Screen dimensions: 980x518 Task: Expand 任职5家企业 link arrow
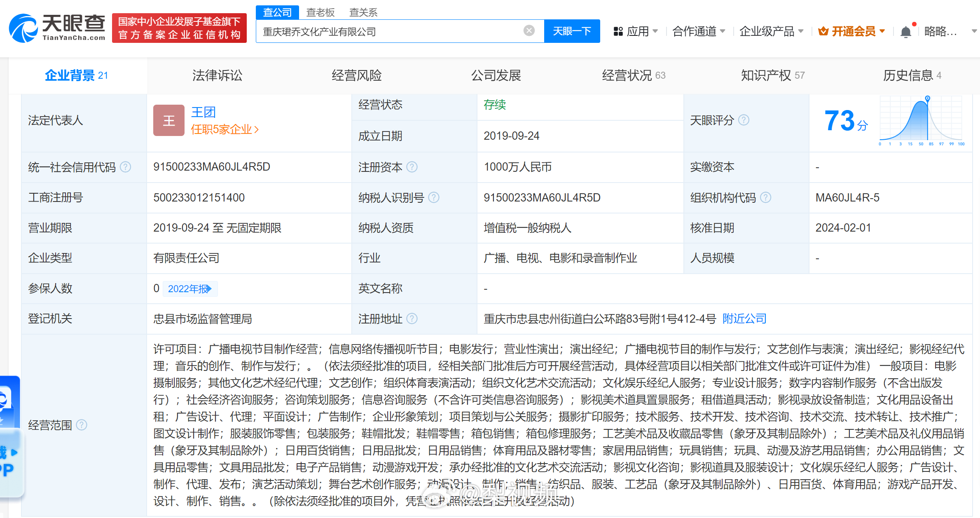[x=257, y=129]
